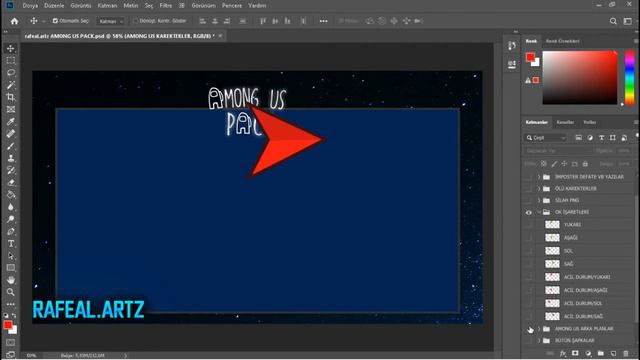Filter for pixel layers icon

pos(578,138)
